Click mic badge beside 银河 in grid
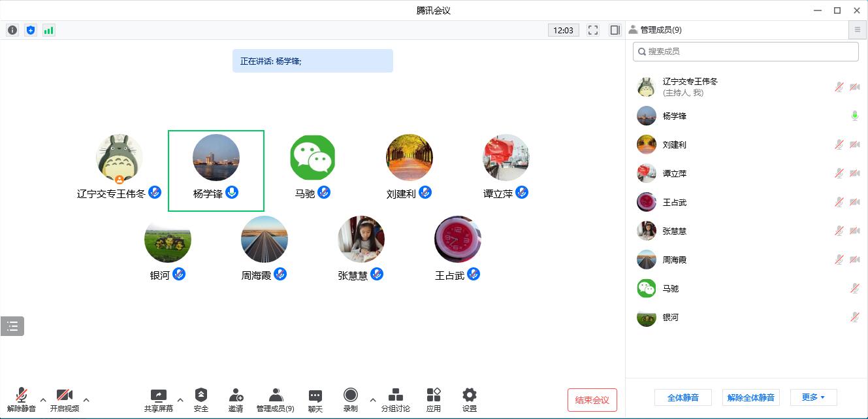868x419 pixels. [x=179, y=275]
